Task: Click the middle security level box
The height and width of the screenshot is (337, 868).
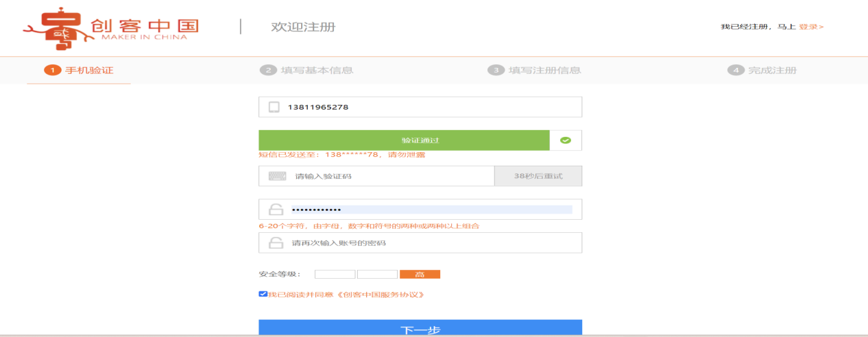Action: [377, 274]
